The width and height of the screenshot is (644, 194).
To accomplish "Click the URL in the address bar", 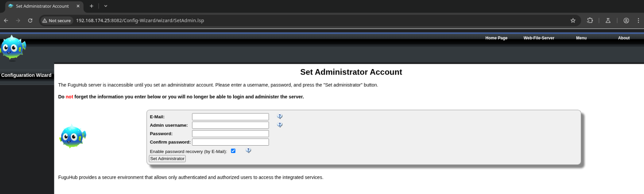I will [x=140, y=21].
